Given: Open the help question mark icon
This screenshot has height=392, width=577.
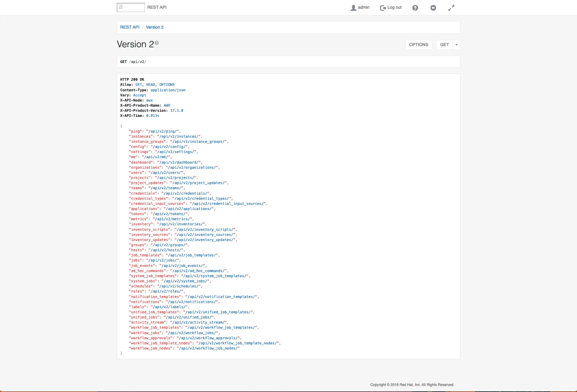Looking at the screenshot, I should point(415,8).
